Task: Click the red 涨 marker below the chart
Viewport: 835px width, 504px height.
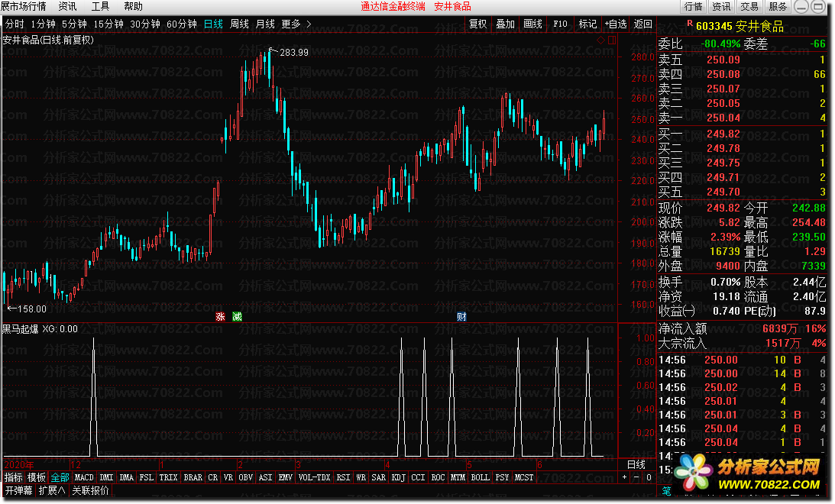Action: (x=220, y=317)
